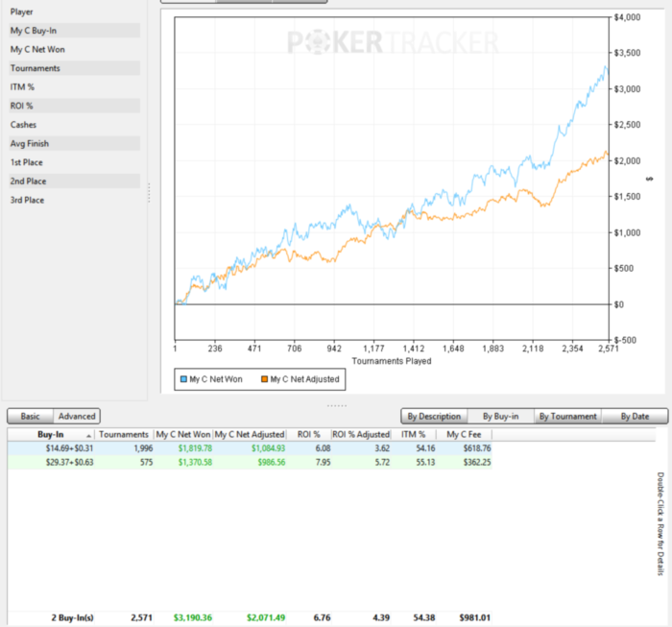Image resolution: width=672 pixels, height=627 pixels.
Task: Click the My C Net Won legend label
Action: (216, 379)
